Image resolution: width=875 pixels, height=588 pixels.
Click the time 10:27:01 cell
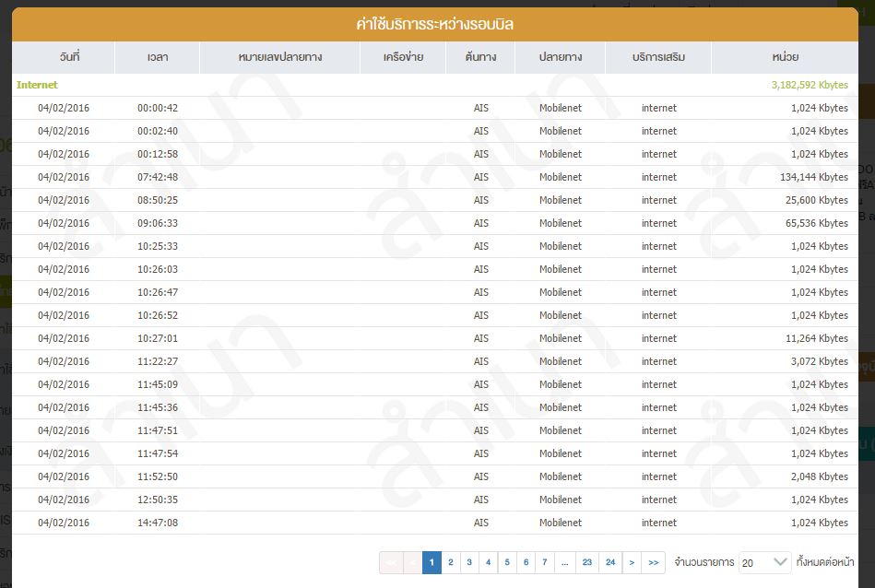(158, 338)
